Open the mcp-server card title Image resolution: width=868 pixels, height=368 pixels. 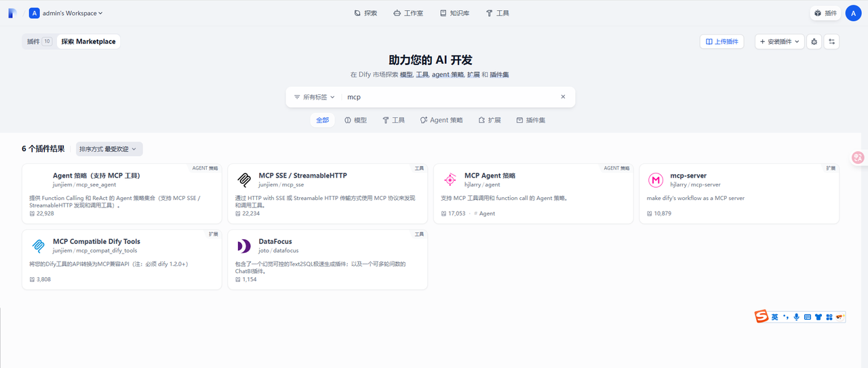(x=688, y=176)
